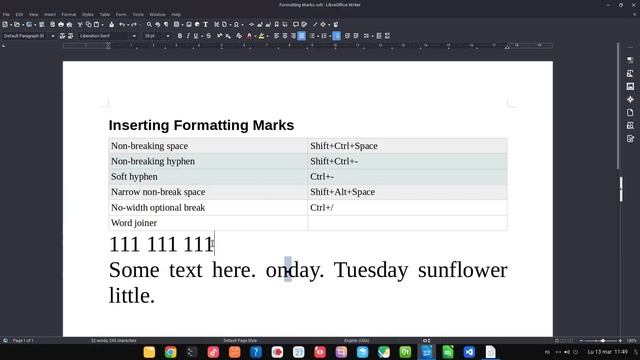Export directly as PDF icon

(x=52, y=24)
